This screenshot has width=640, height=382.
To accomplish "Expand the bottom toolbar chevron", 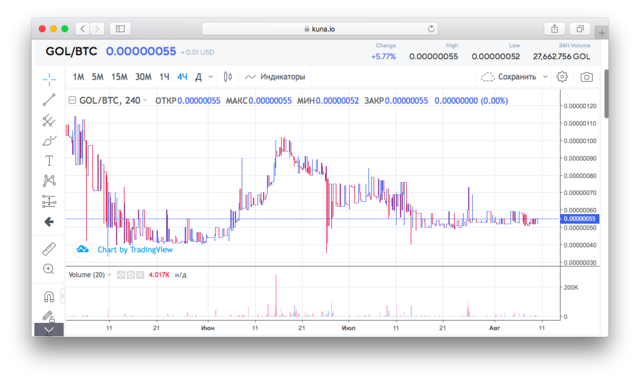I will pos(49,330).
